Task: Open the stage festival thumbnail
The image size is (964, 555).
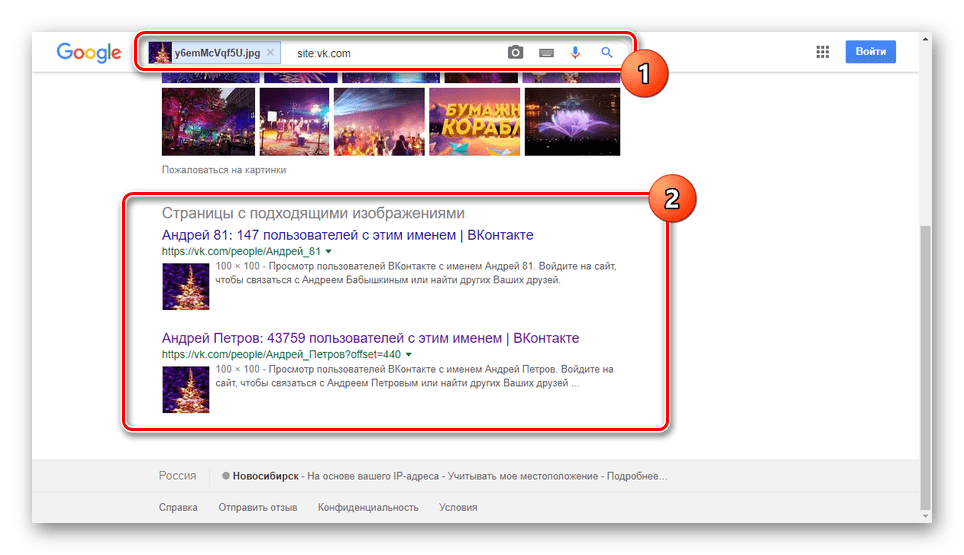Action: tap(294, 122)
